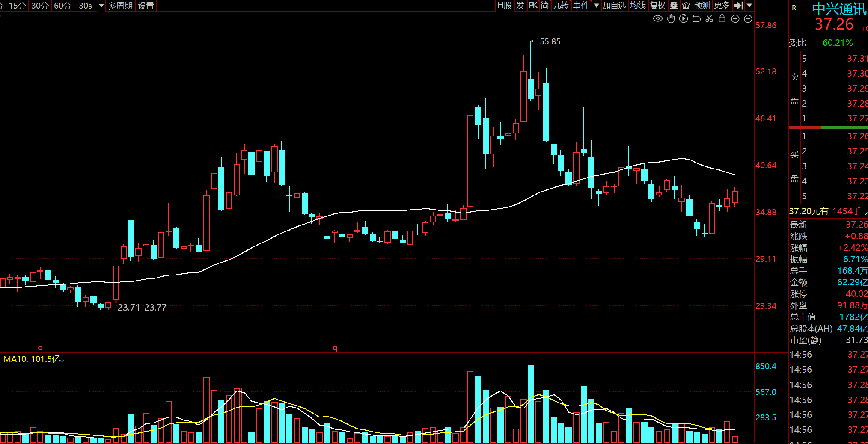Expand the dropdown after 事件

[x=596, y=6]
